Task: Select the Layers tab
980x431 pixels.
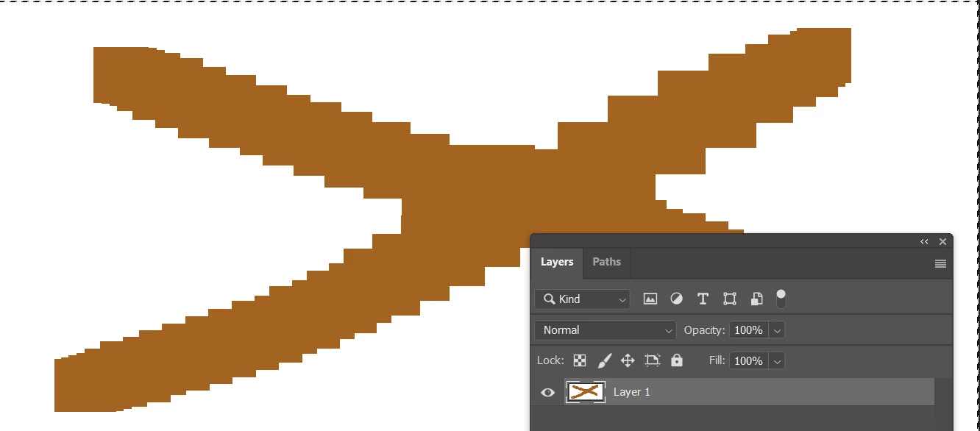Action: tap(557, 262)
